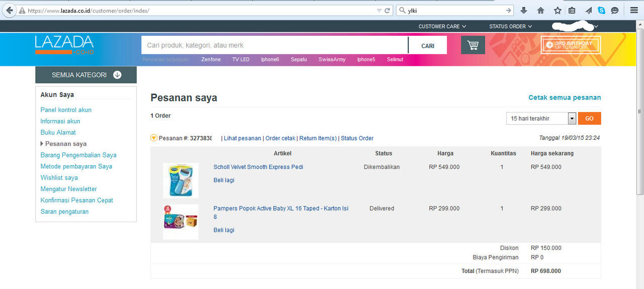Open the bookmarks list icon
Image resolution: width=644 pixels, height=289 pixels.
(x=572, y=10)
